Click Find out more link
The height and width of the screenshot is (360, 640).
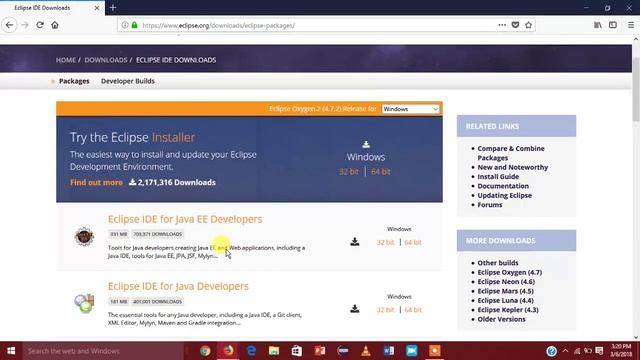tap(96, 182)
